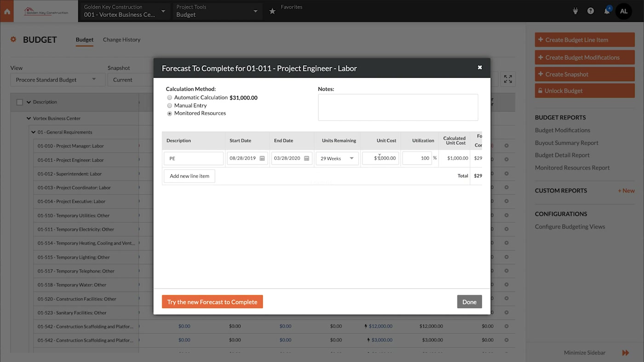Switch to the Change History tab

[121, 40]
